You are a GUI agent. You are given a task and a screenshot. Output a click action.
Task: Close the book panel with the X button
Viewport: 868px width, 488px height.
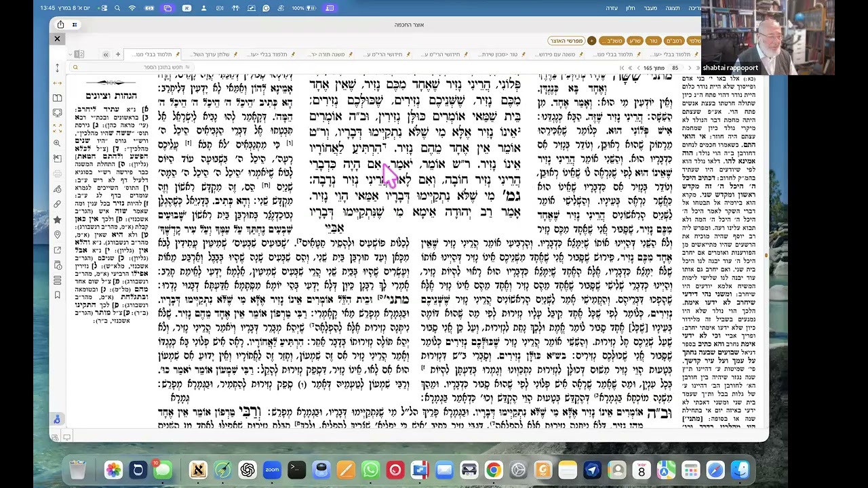click(57, 39)
